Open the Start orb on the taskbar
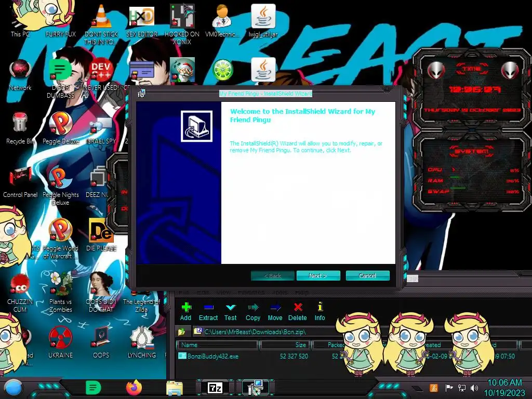 (14, 389)
